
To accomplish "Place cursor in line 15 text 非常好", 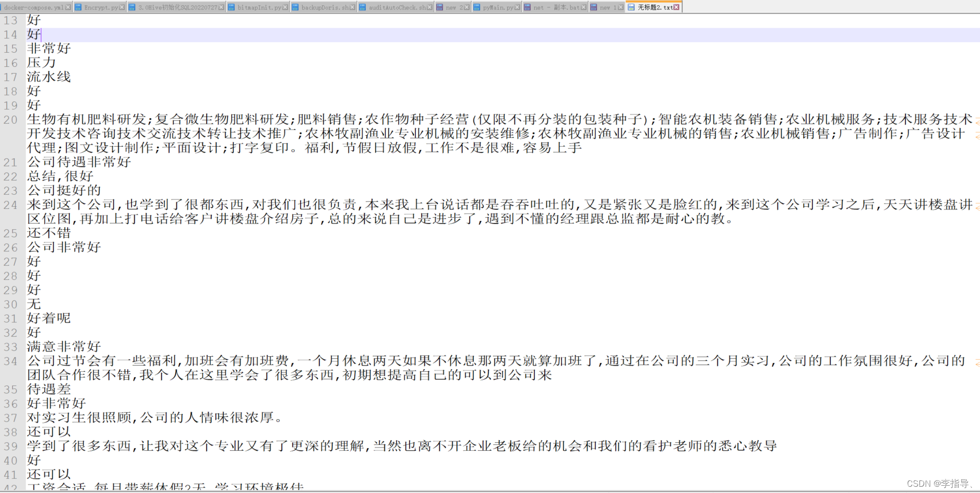I will (x=49, y=49).
